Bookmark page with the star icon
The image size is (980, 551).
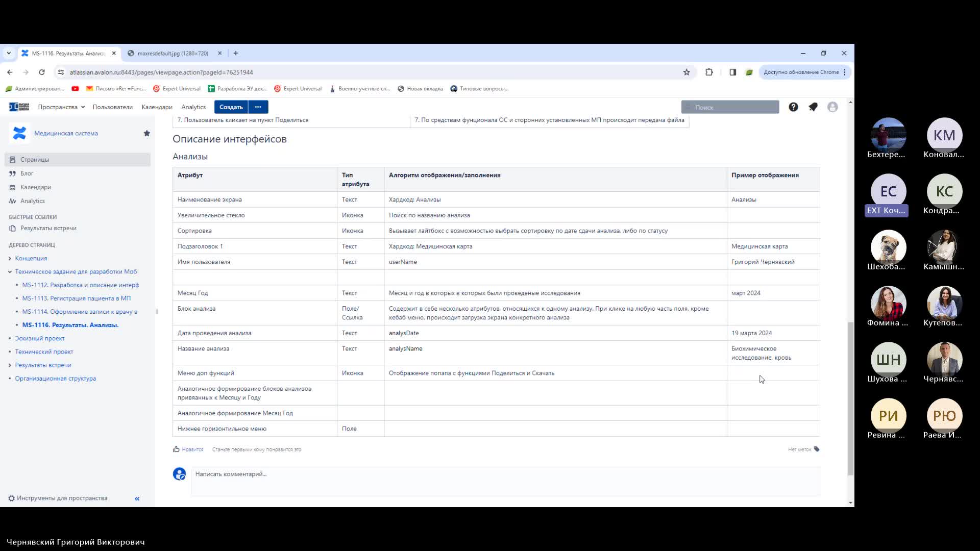pos(687,72)
